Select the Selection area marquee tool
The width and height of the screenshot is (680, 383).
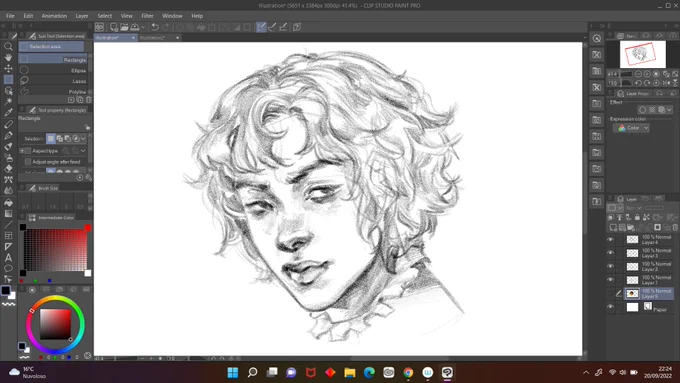(8, 79)
